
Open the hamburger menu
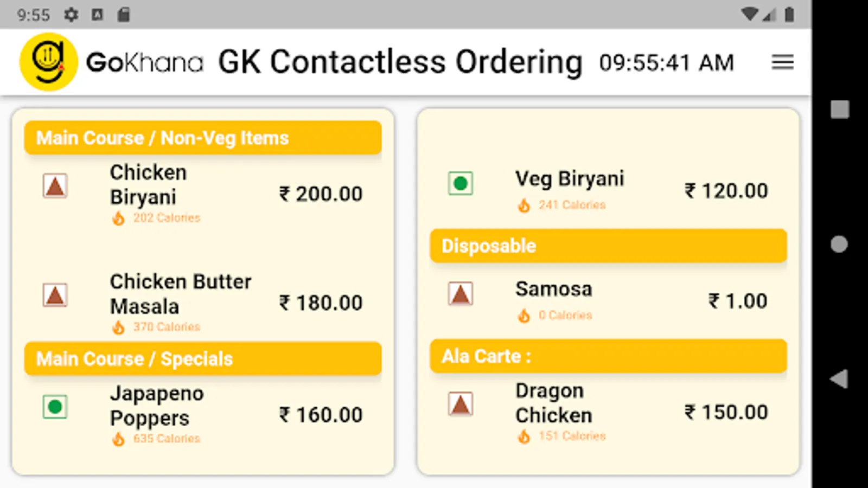[x=782, y=62]
